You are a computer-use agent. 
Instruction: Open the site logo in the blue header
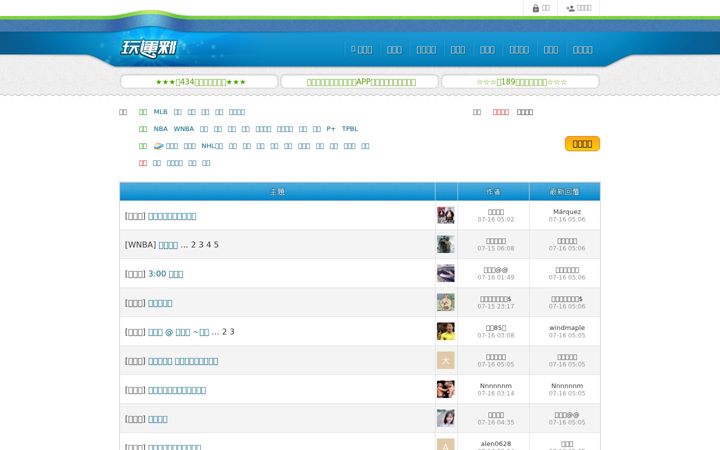point(148,48)
